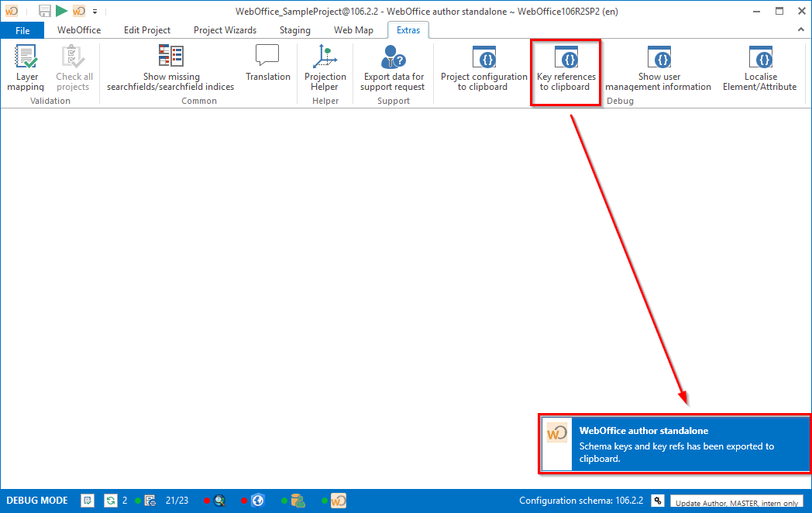
Task: Click Update Author, MASTER, intern only button
Action: [736, 502]
